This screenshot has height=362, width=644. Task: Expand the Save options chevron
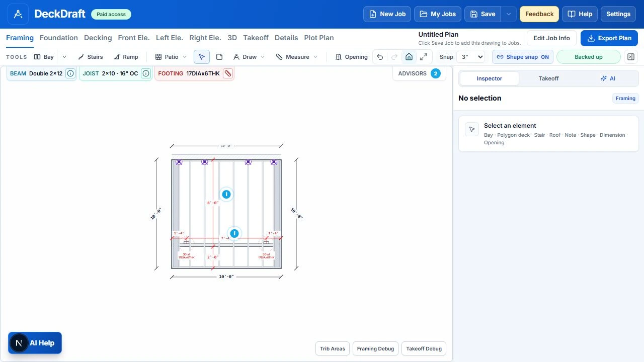pyautogui.click(x=509, y=14)
